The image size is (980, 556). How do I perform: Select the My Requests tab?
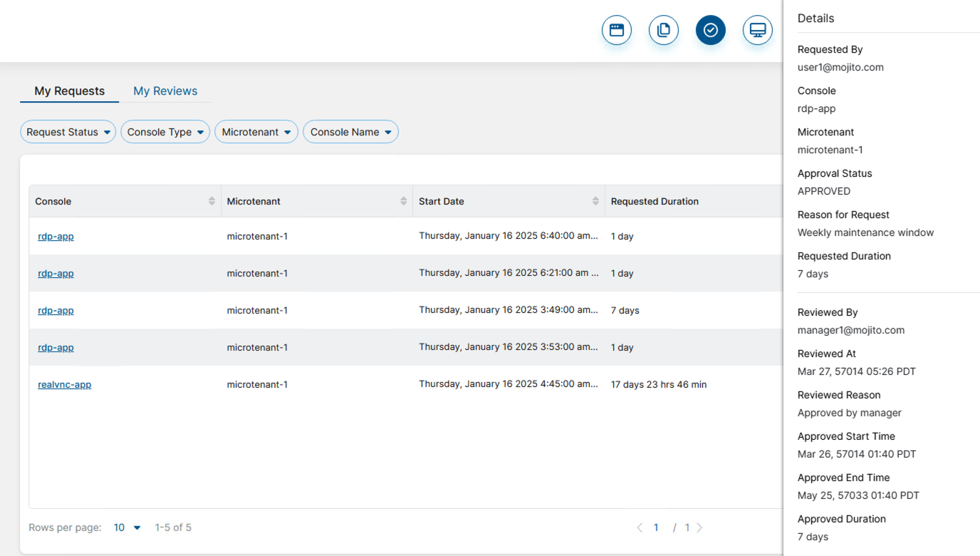click(70, 91)
